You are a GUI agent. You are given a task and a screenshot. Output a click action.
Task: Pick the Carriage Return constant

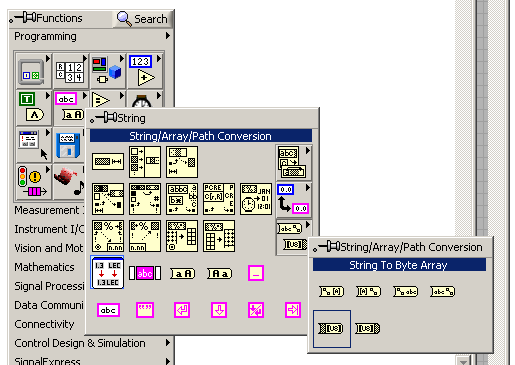point(182,310)
